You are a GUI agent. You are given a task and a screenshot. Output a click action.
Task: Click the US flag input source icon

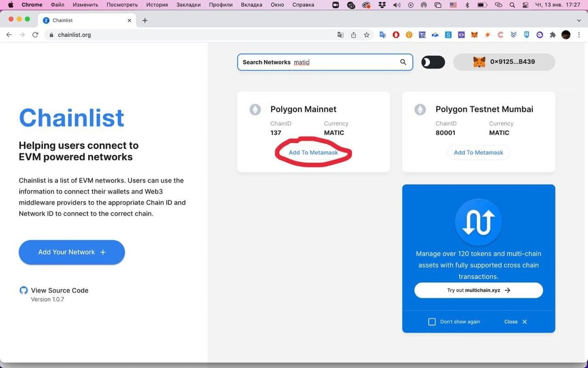[x=453, y=5]
